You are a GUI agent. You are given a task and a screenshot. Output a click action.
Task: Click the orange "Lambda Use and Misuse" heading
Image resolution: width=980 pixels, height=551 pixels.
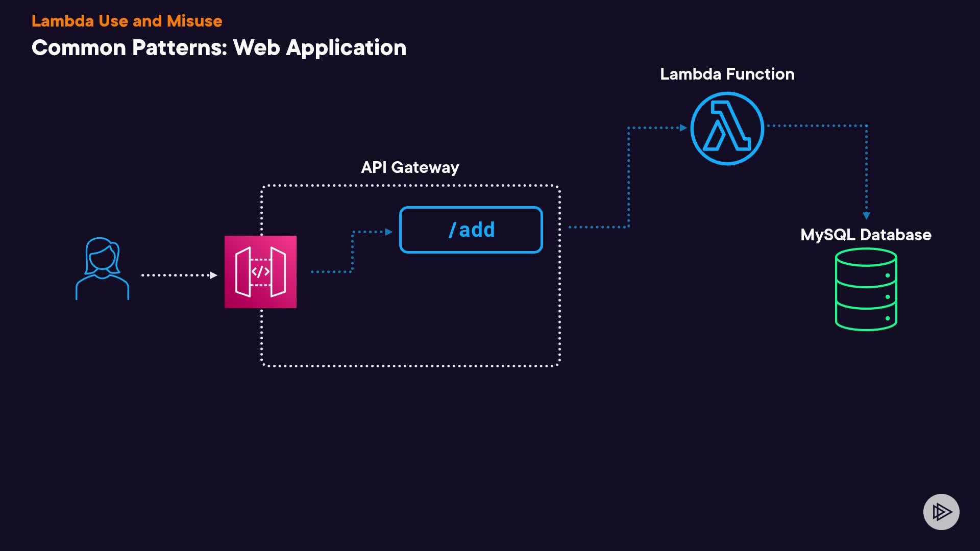(x=127, y=21)
